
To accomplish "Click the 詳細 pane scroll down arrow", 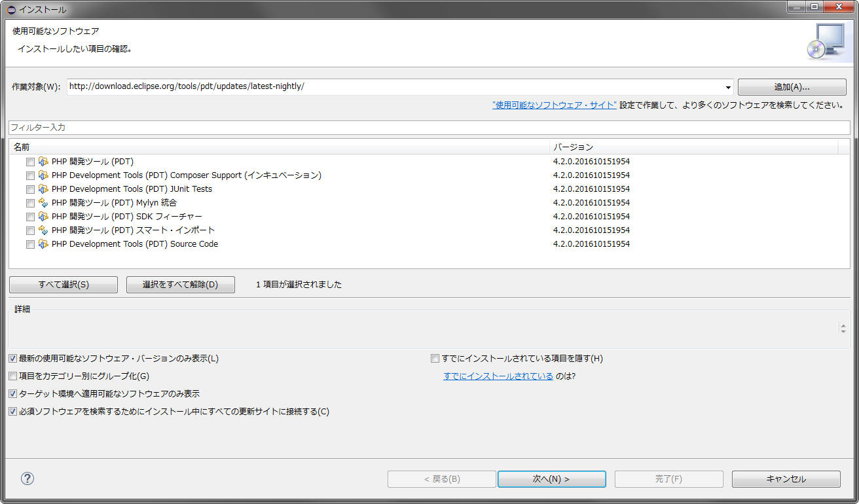I will tap(843, 331).
